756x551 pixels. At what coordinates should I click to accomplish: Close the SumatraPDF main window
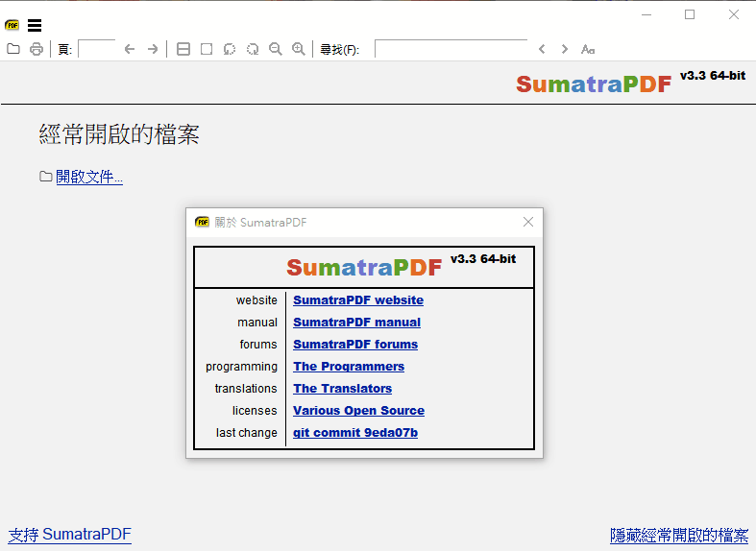(734, 15)
